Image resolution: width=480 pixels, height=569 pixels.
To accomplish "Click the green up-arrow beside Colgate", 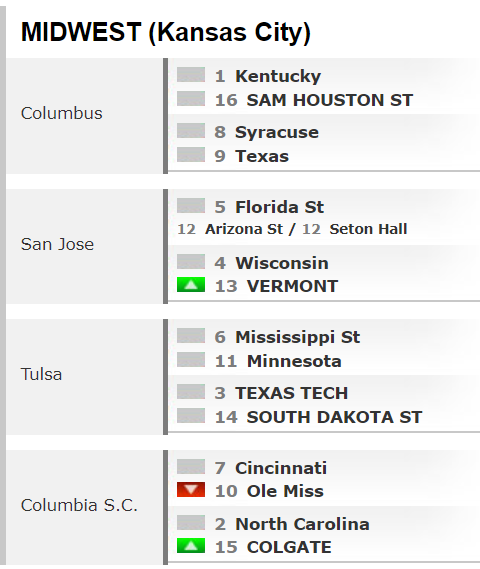I will click(x=191, y=545).
